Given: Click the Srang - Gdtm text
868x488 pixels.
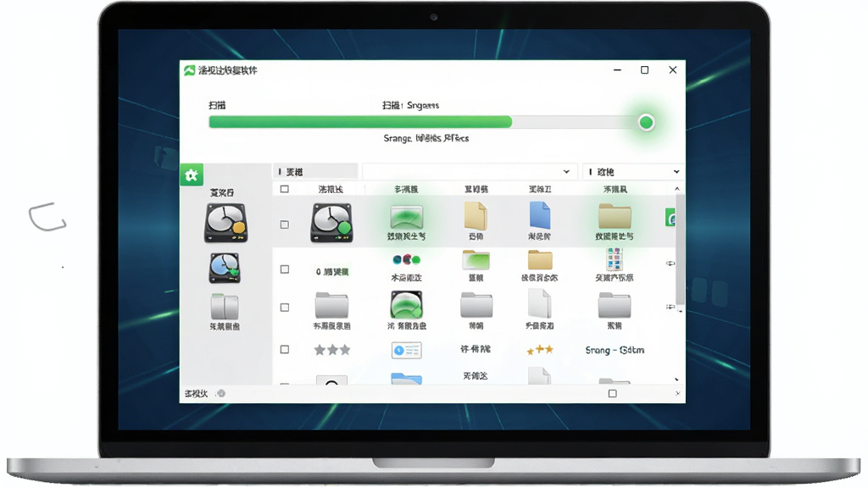Looking at the screenshot, I should [615, 350].
